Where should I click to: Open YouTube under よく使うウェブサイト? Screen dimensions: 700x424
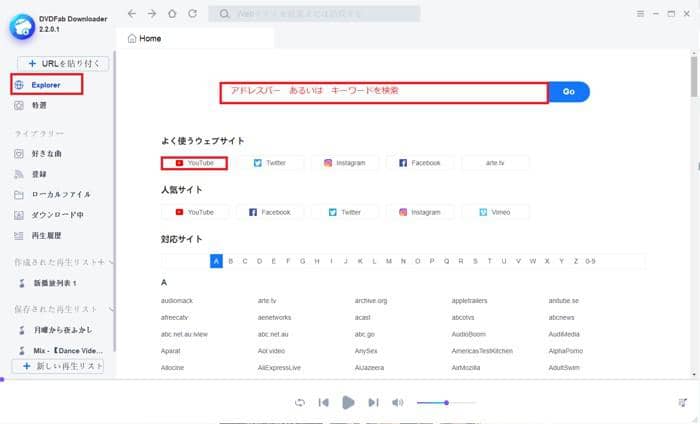tap(194, 163)
